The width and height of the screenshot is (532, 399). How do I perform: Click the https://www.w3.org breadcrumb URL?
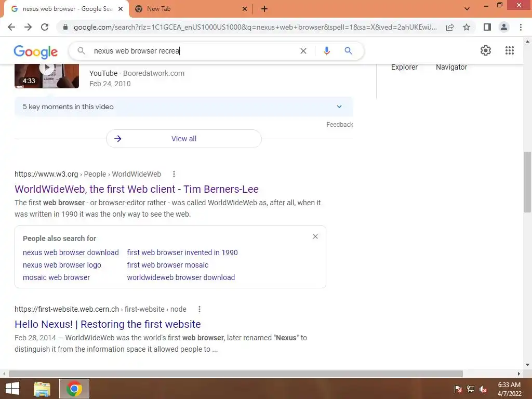tap(46, 174)
